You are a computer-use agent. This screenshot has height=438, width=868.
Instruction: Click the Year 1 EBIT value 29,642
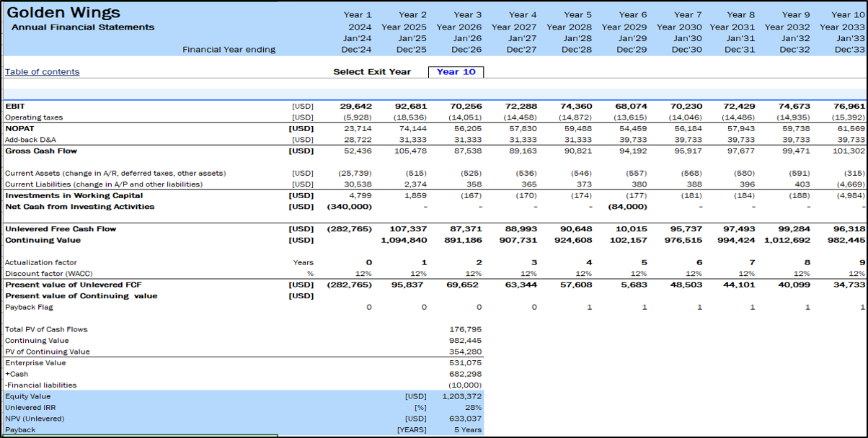click(356, 106)
